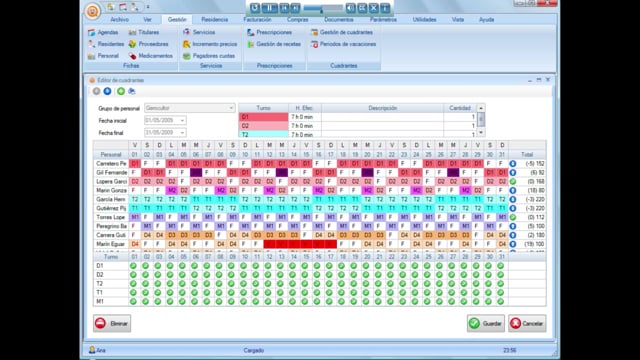Image resolution: width=640 pixels, height=360 pixels.
Task: Switch to the Residencia tab
Action: coord(214,20)
